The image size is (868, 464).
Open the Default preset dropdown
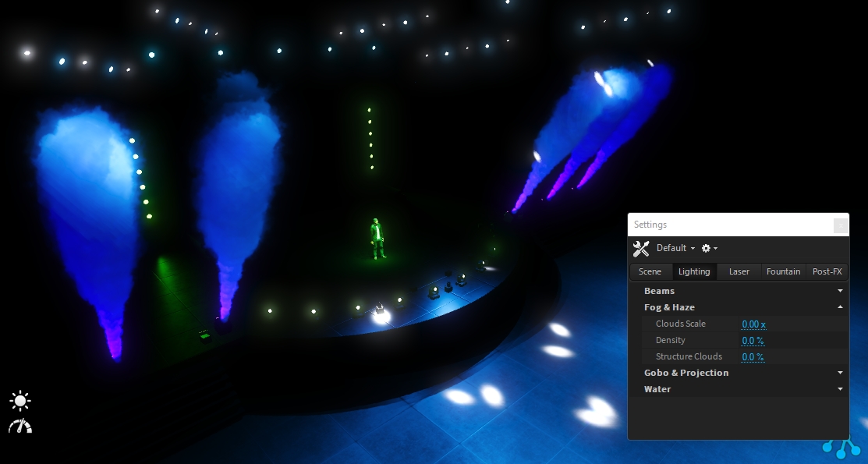coord(675,248)
